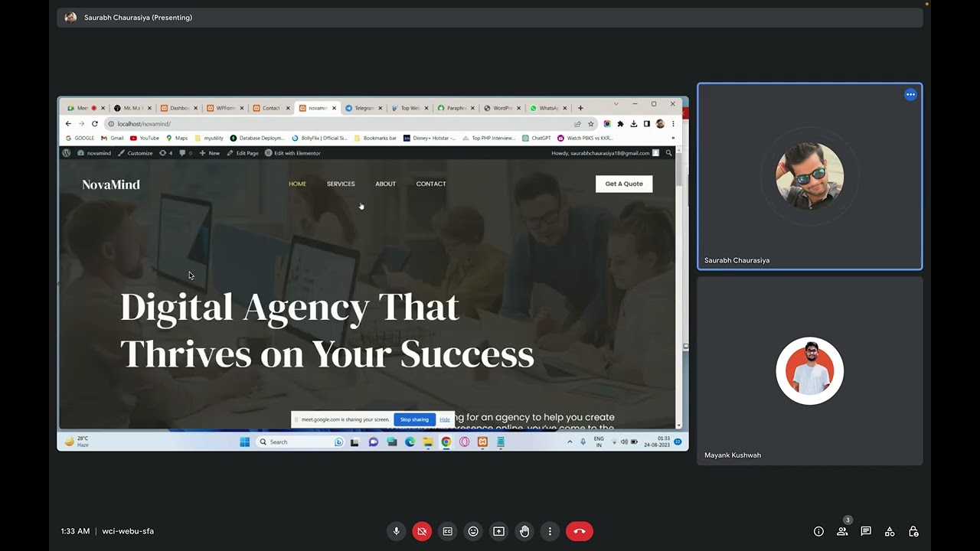Switch to the Dashboard browser tab
Image resolution: width=980 pixels, height=551 pixels.
coord(179,108)
